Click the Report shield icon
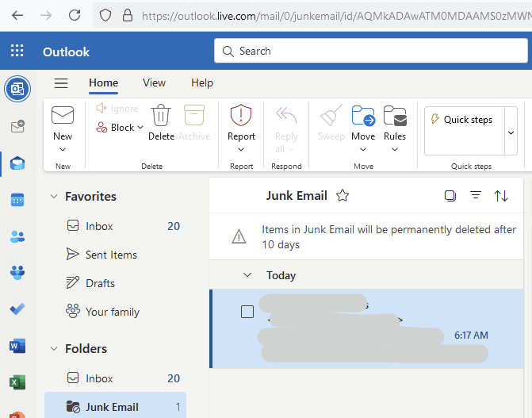This screenshot has height=418, width=532. pos(241,115)
